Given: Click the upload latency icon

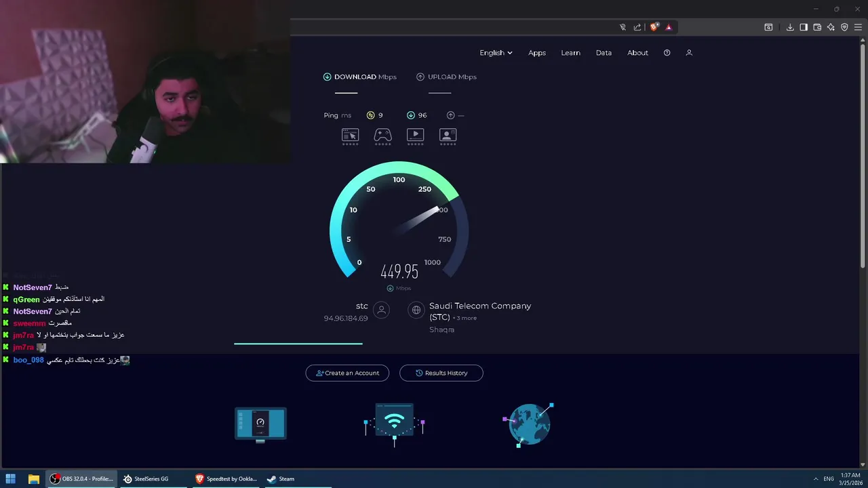Looking at the screenshot, I should (450, 115).
